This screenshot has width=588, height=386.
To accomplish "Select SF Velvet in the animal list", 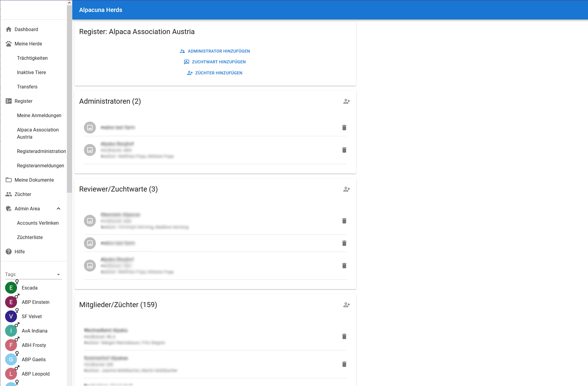I will [33, 316].
